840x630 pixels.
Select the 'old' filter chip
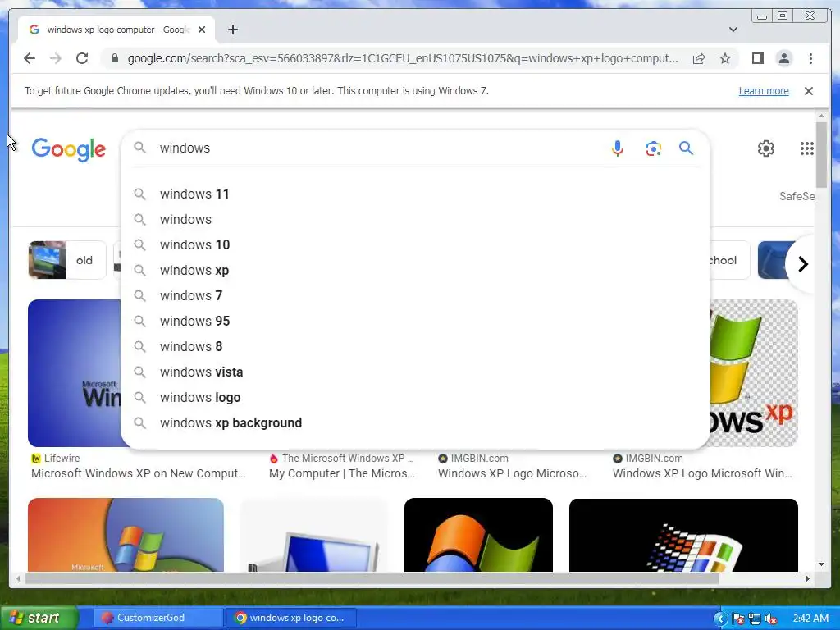pos(67,260)
